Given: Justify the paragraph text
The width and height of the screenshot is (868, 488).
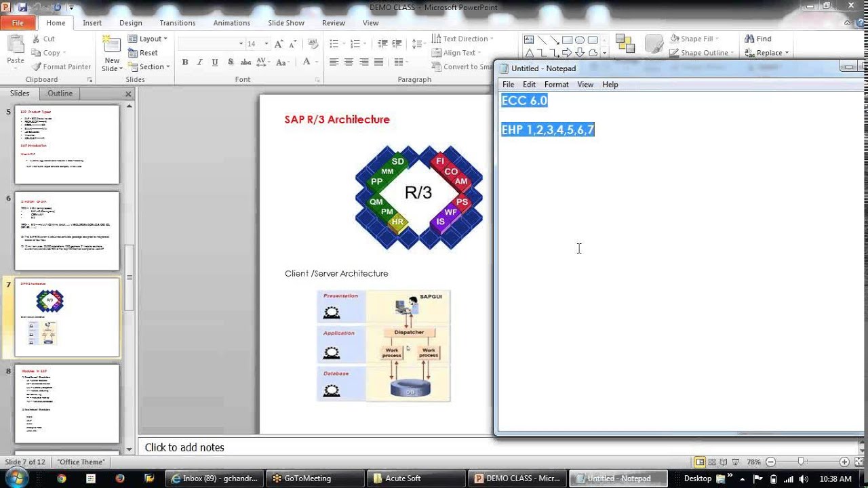Looking at the screenshot, I should (379, 62).
